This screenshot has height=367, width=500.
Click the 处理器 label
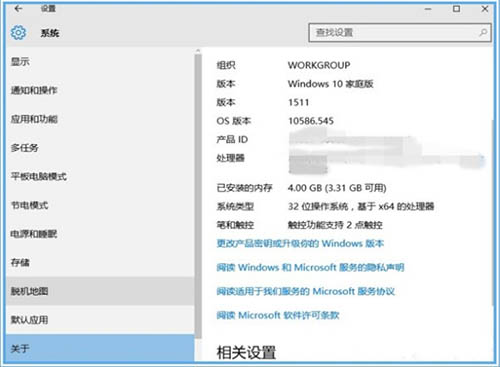230,158
